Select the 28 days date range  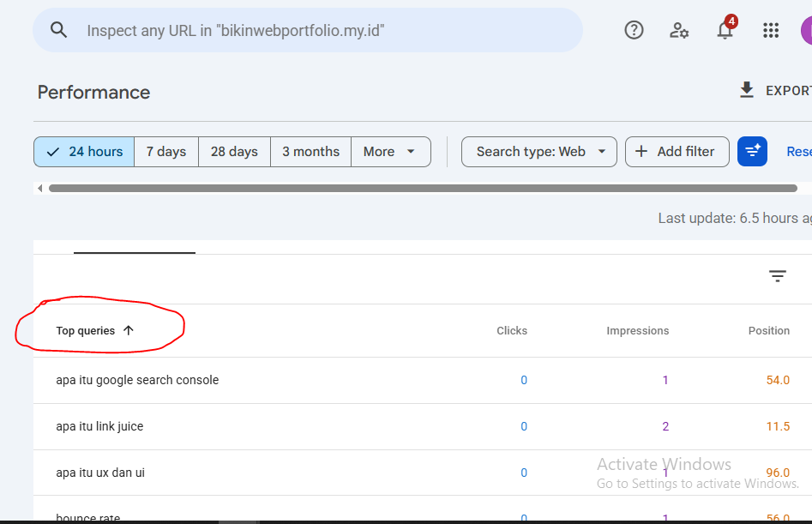(x=234, y=152)
